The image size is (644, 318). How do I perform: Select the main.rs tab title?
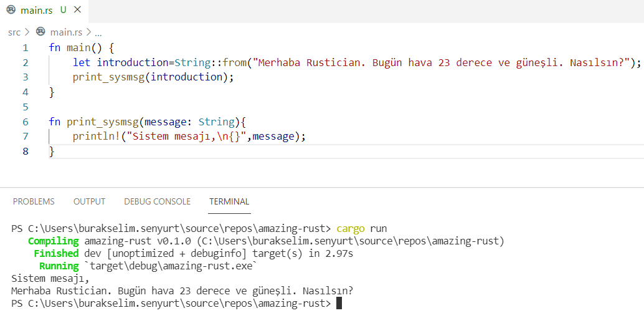37,11
